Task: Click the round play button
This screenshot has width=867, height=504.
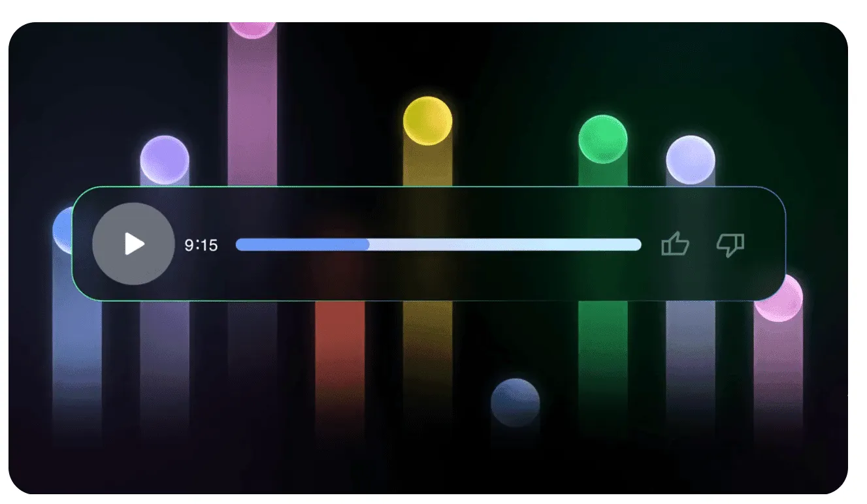Action: click(133, 244)
